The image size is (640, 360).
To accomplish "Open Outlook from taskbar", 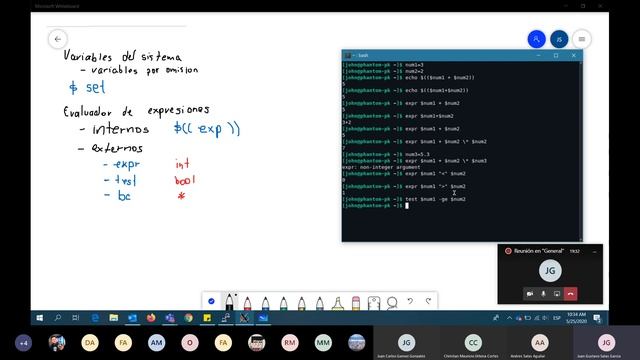I will pyautogui.click(x=132, y=318).
